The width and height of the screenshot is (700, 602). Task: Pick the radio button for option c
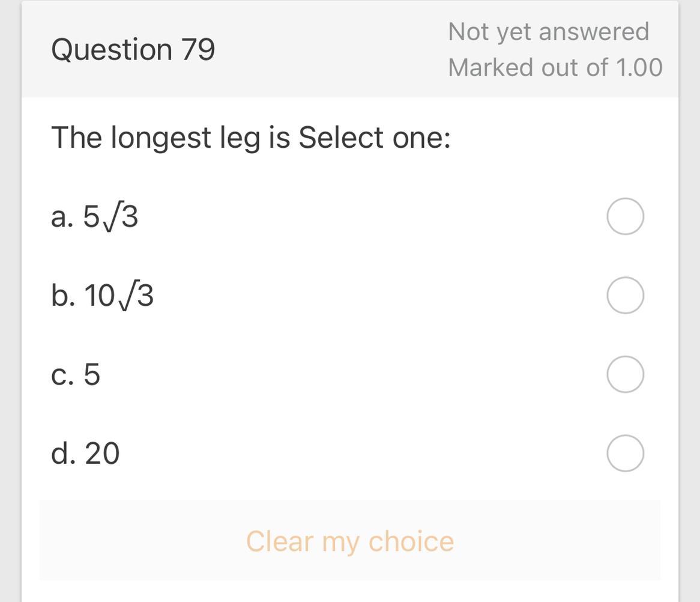click(625, 374)
